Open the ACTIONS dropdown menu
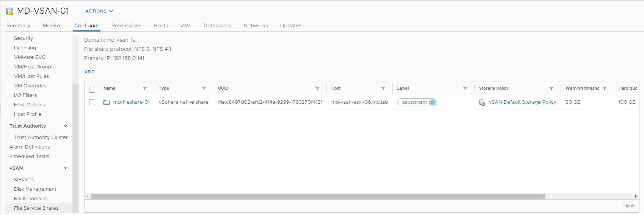The image size is (644, 215). click(99, 11)
